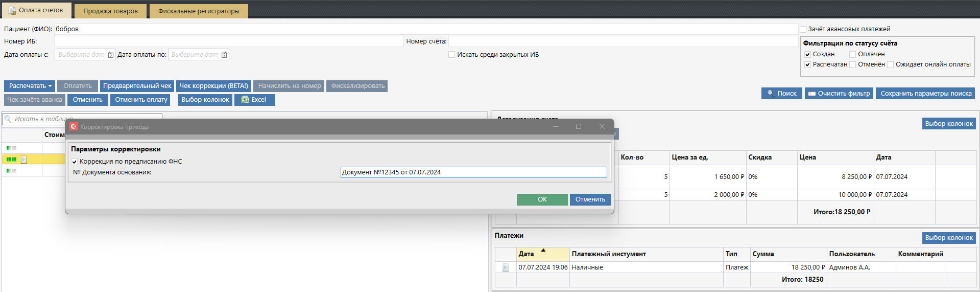Open 'Выбор колонок' in the Платежи panel

pyautogui.click(x=948, y=238)
